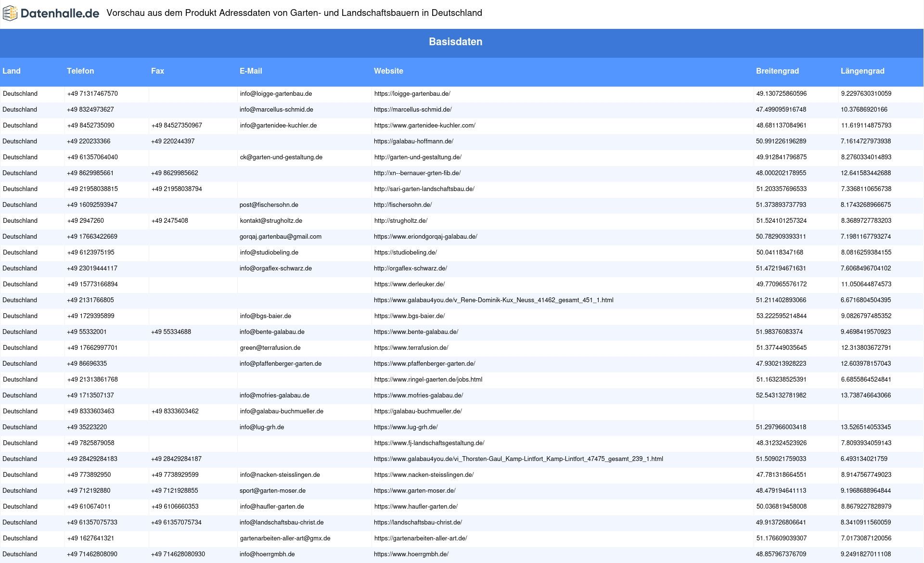Click longitude value 6.493134021759

point(864,459)
